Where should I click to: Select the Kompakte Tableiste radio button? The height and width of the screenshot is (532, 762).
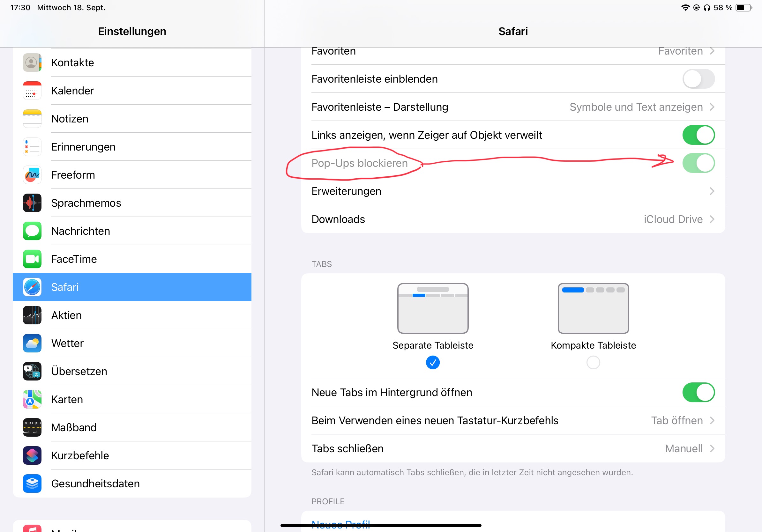(593, 363)
